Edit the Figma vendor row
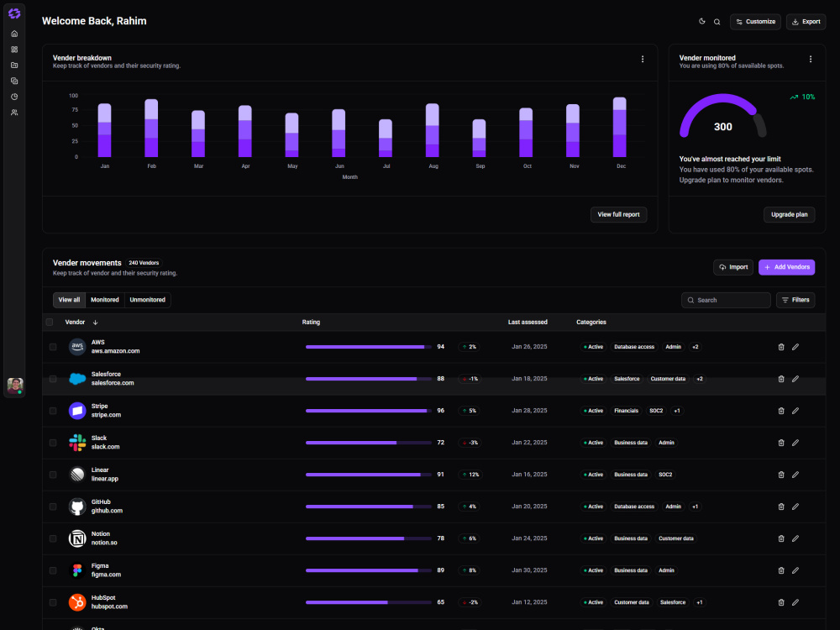The image size is (840, 630). click(795, 570)
